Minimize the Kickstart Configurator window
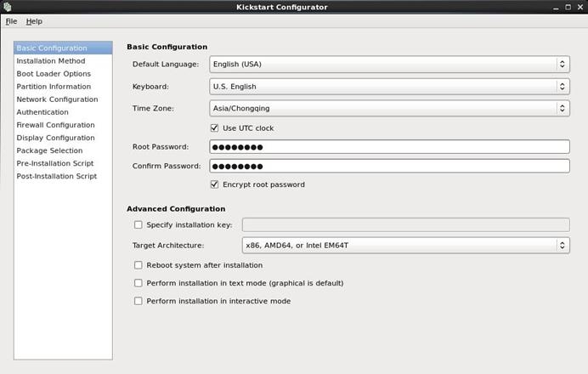Screen dimensions: 588x374 pyautogui.click(x=556, y=7)
